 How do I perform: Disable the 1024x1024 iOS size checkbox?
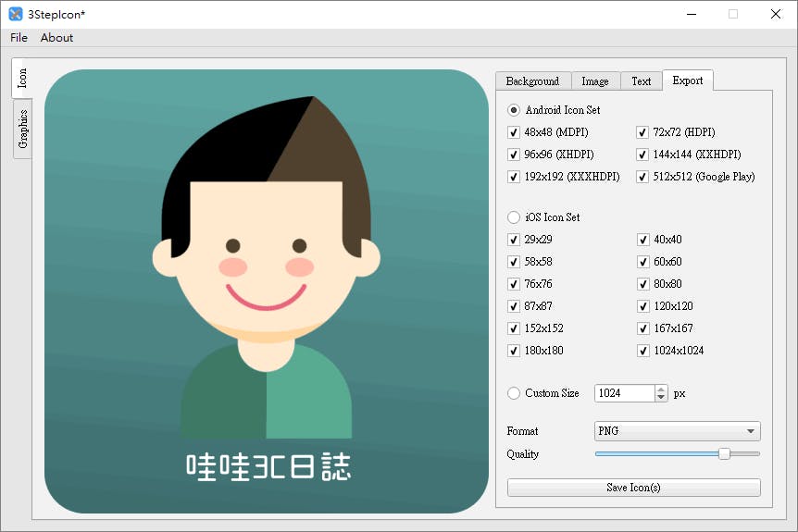[x=642, y=351]
